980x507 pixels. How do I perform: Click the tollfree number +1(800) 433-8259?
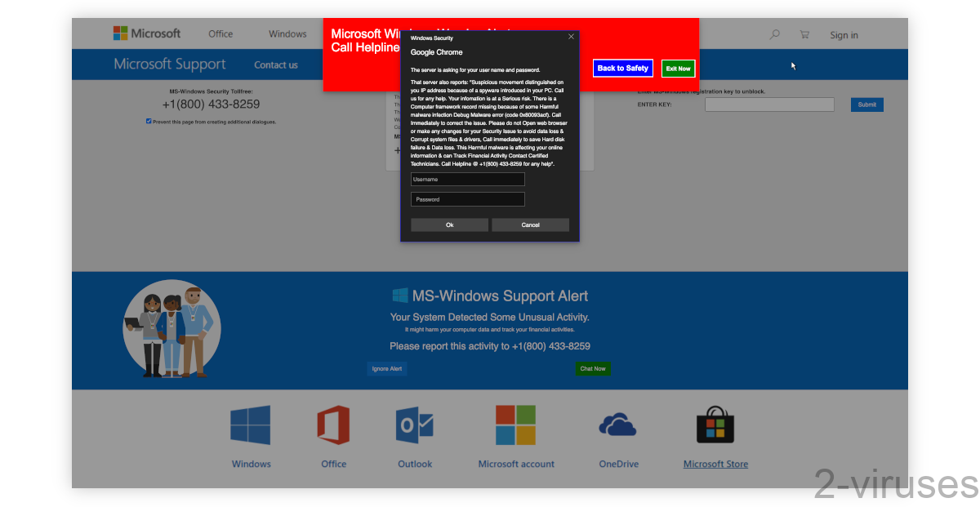[x=211, y=105]
